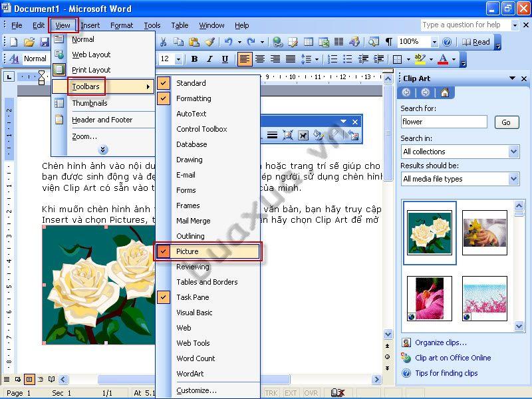Paste with the clipboard icon
Image resolution: width=532 pixels, height=399 pixels.
pyautogui.click(x=194, y=42)
